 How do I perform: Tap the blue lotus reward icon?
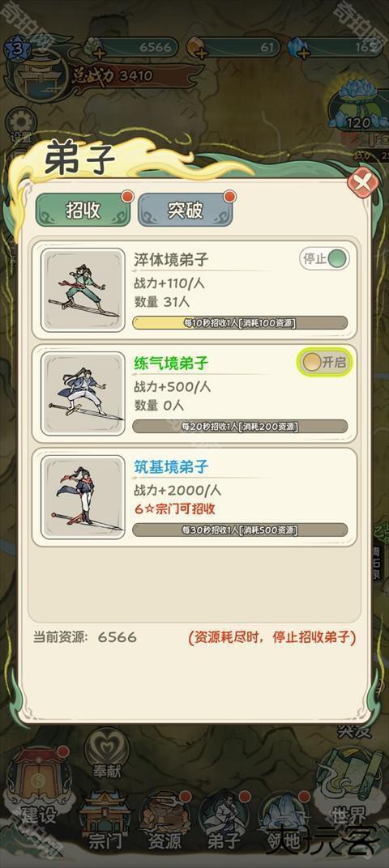pyautogui.click(x=357, y=104)
